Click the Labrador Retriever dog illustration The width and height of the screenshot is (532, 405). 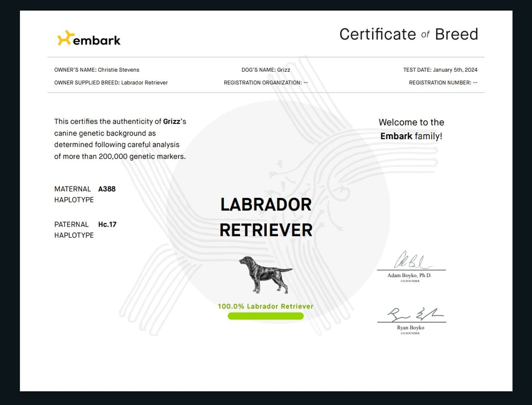point(266,275)
